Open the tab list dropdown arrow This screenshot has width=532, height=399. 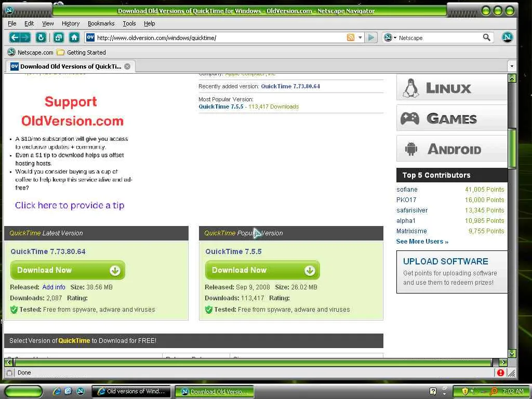pyautogui.click(x=512, y=66)
